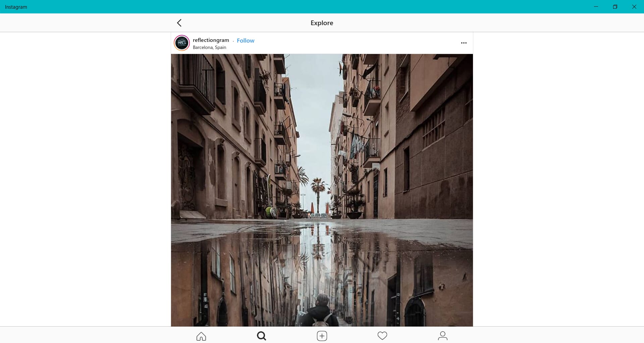644x343 pixels.
Task: Open the Activity heart icon
Action: coord(382,336)
